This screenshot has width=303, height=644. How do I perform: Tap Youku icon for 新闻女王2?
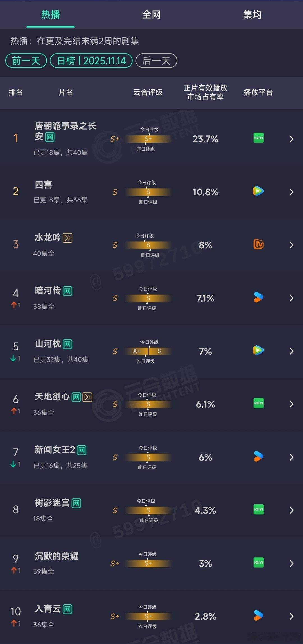258,457
